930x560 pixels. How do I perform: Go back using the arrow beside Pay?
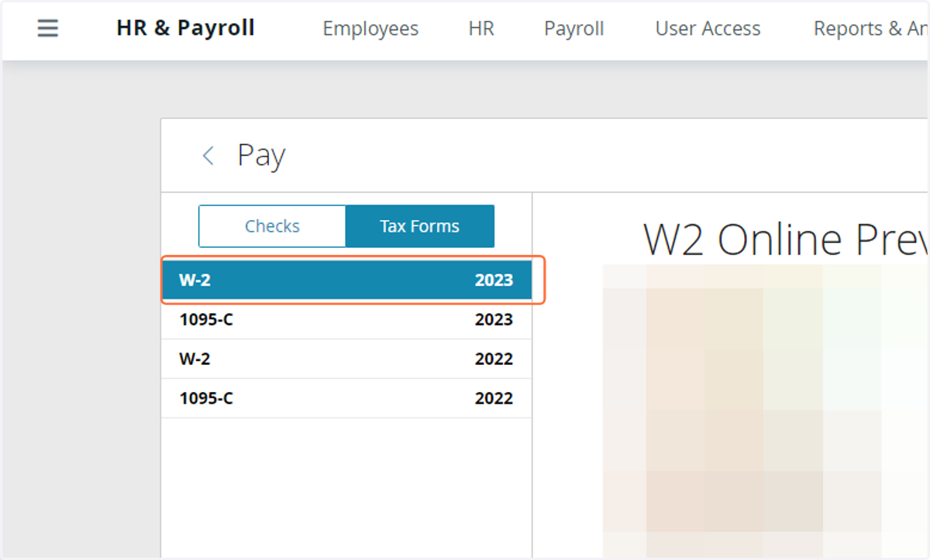(208, 156)
